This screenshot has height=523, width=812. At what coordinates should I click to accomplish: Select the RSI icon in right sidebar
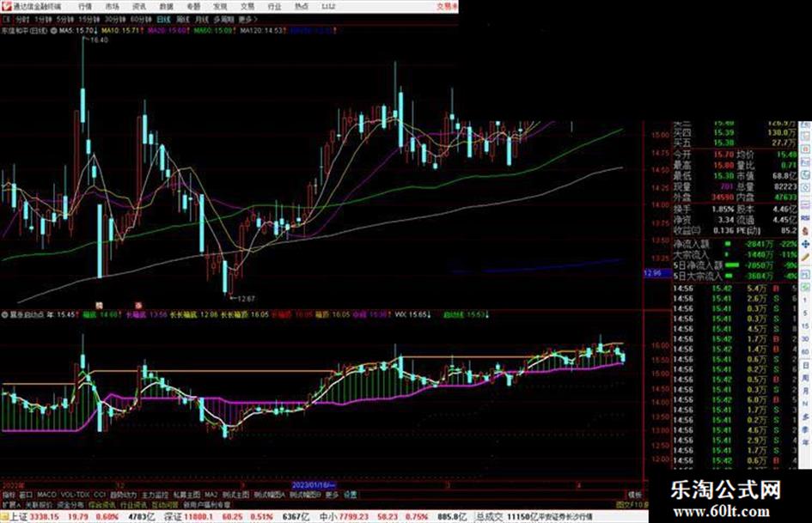coord(805,218)
